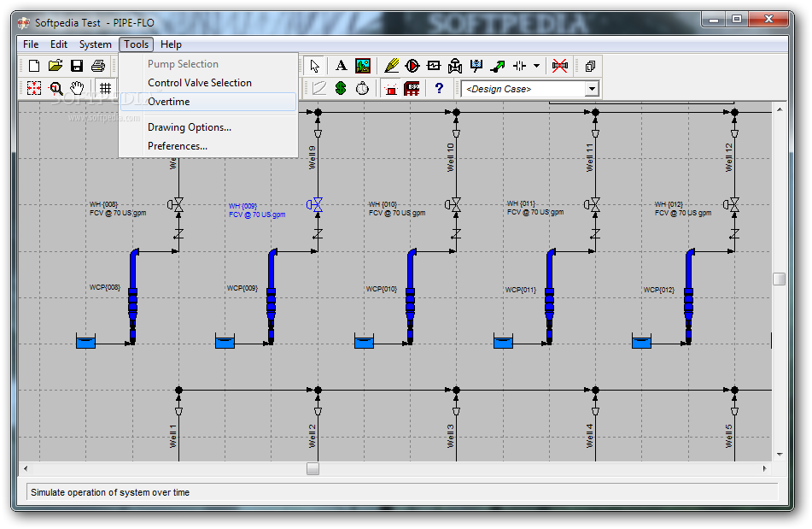
Task: Print the drawing with the printer icon
Action: click(98, 66)
